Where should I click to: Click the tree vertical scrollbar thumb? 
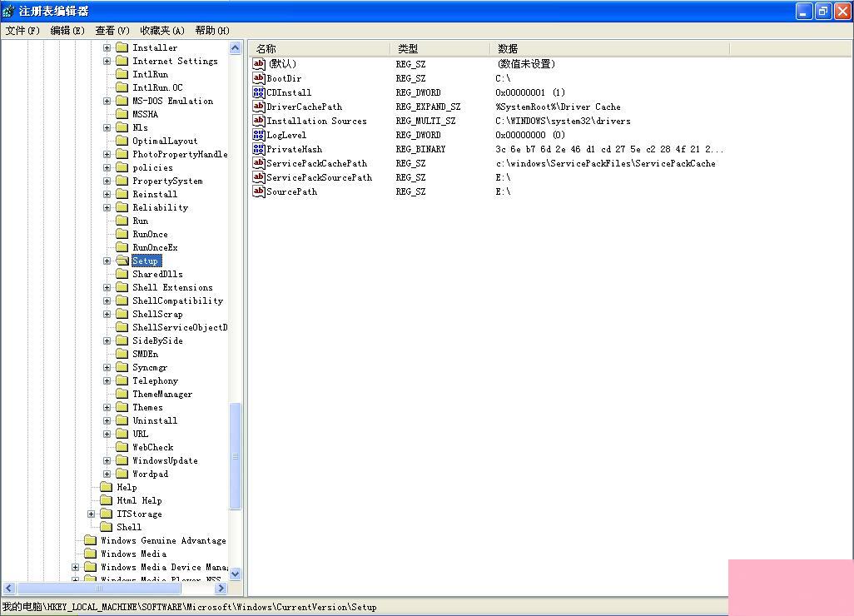point(236,456)
